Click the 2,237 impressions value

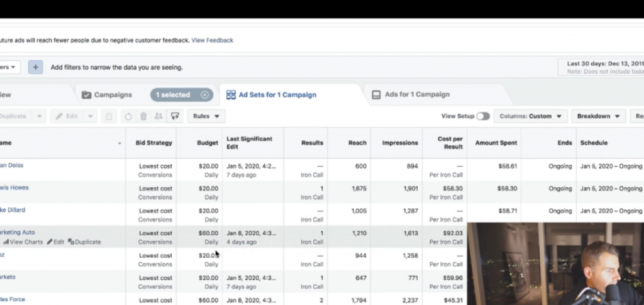410,300
